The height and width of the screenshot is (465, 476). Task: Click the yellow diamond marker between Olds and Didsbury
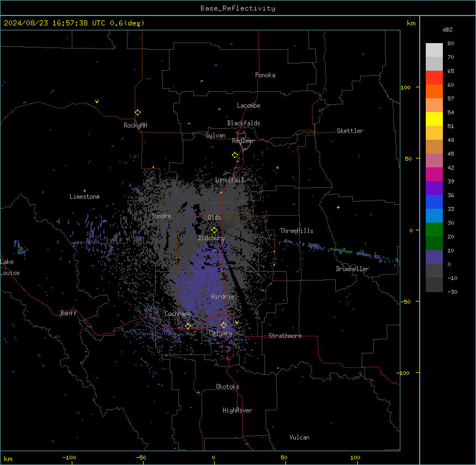[x=215, y=230]
